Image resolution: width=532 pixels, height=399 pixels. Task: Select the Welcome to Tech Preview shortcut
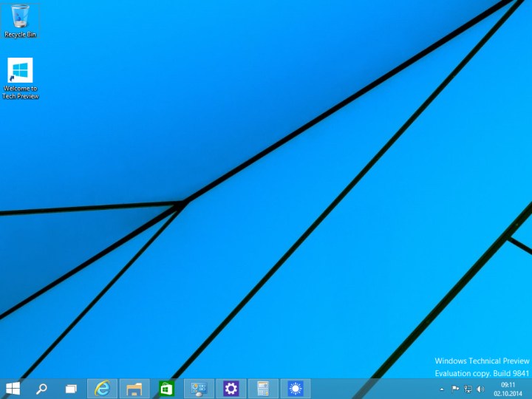20,78
